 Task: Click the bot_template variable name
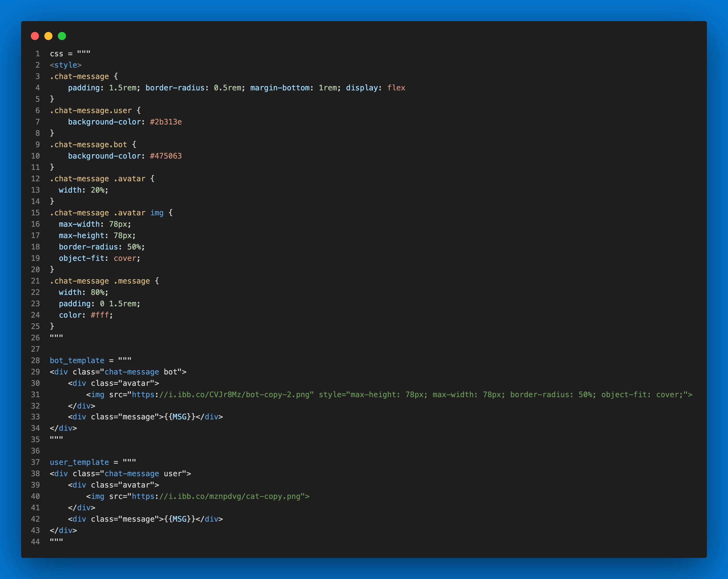click(77, 360)
